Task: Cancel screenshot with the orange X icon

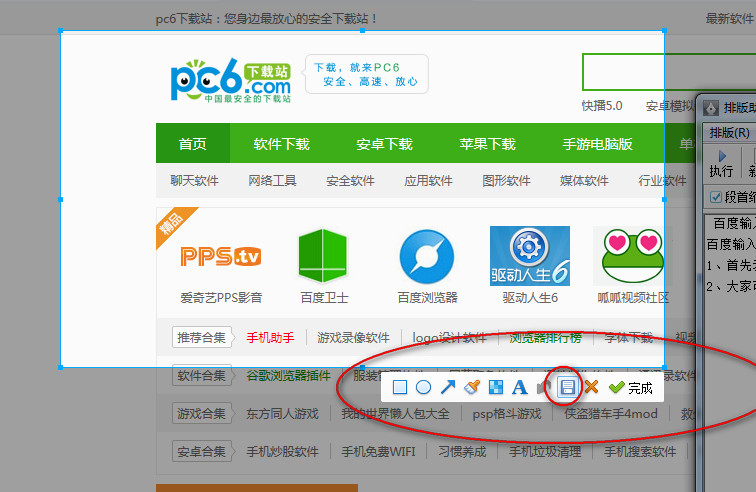Action: point(591,387)
